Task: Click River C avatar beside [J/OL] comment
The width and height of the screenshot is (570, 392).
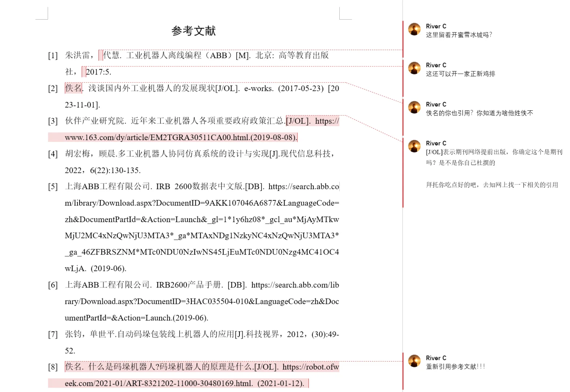Action: [x=414, y=146]
